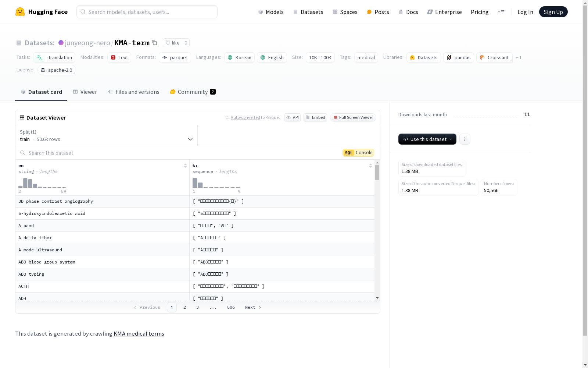Open the apache-2.0 license tag
Viewport: 588px width, 368px height.
click(x=57, y=70)
